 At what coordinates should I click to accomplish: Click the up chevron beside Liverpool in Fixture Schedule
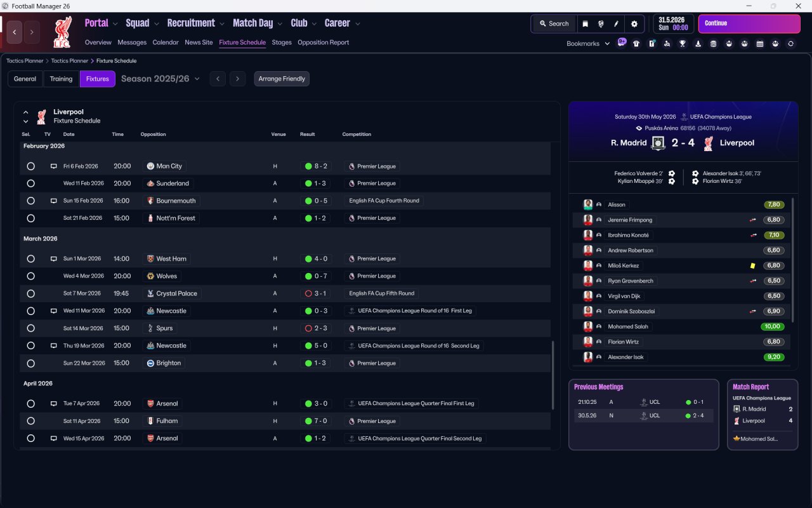[26, 112]
